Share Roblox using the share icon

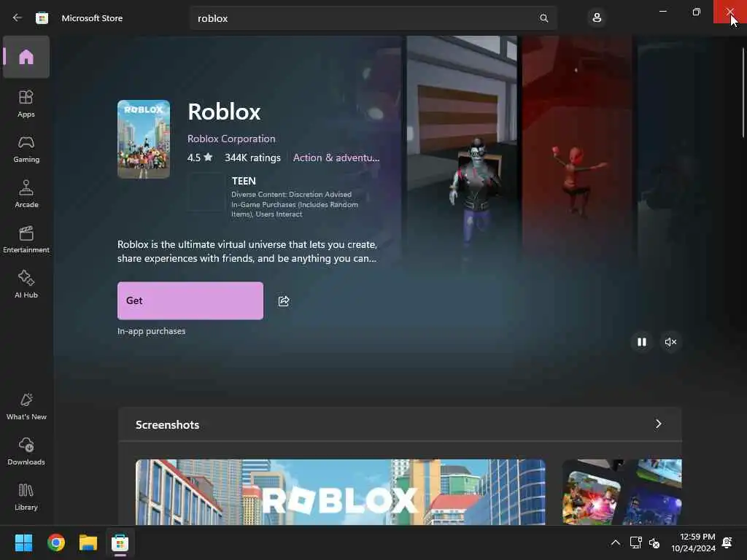click(284, 301)
